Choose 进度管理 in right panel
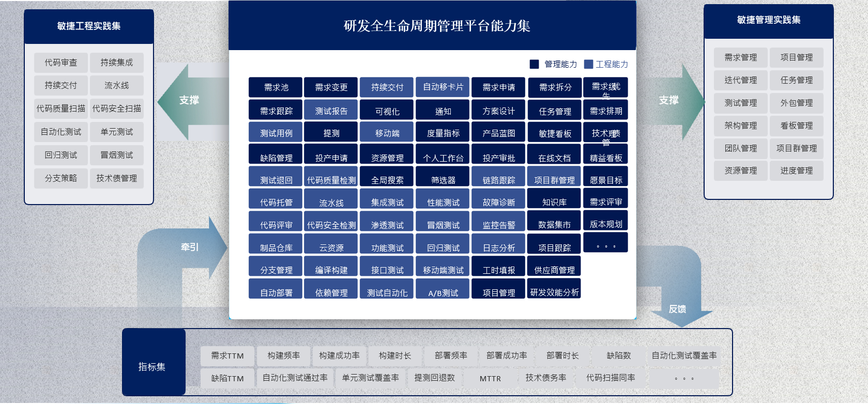This screenshot has width=868, height=404. coord(797,170)
